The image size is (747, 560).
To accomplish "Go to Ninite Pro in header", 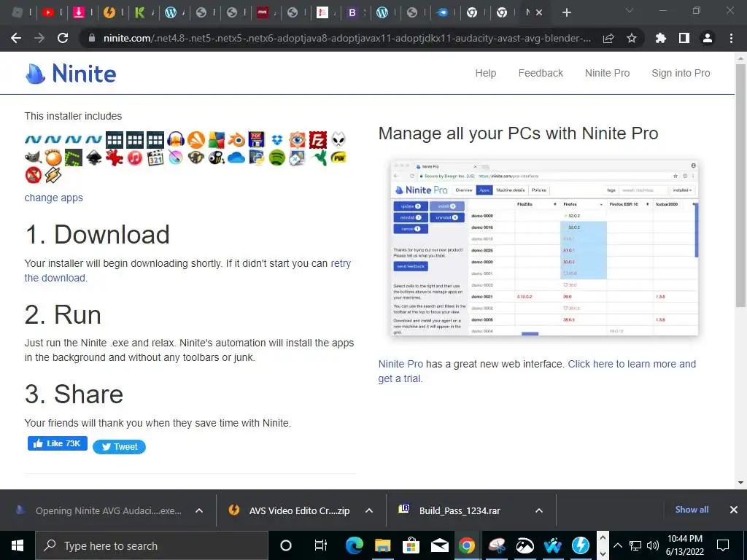I will coord(608,73).
